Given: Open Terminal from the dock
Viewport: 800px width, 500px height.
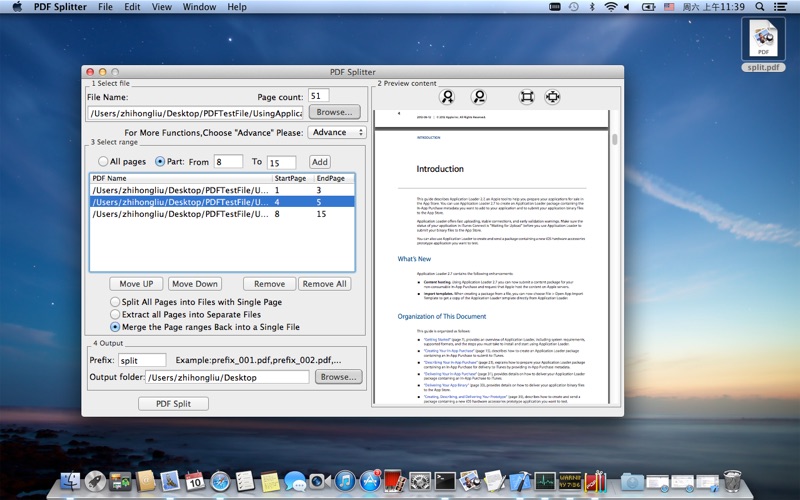Looking at the screenshot, I should click(x=445, y=481).
